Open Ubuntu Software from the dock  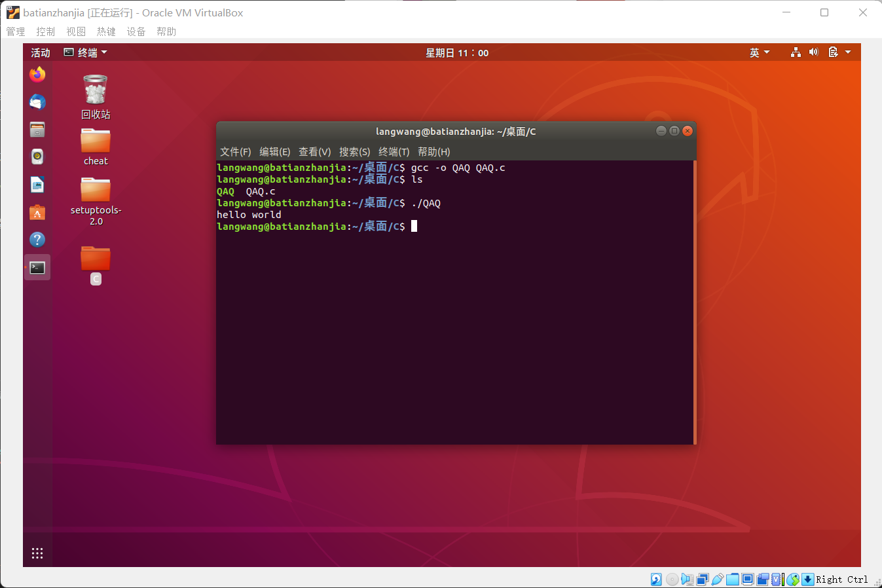[37, 212]
